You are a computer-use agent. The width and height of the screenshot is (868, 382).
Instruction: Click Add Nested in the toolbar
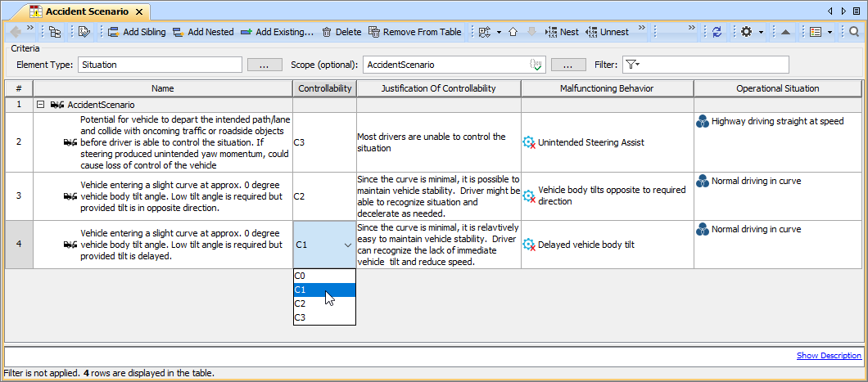tap(202, 32)
